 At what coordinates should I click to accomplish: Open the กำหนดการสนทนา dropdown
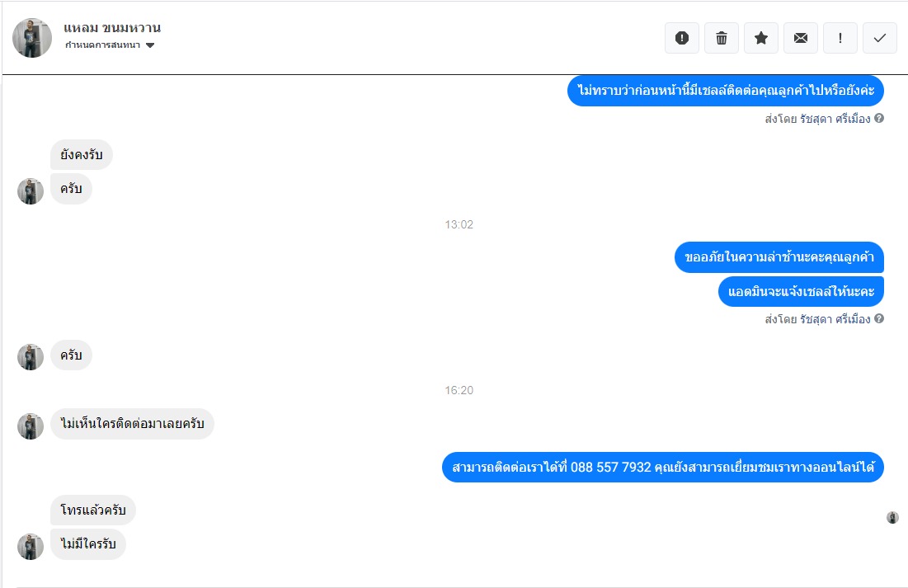[110, 45]
